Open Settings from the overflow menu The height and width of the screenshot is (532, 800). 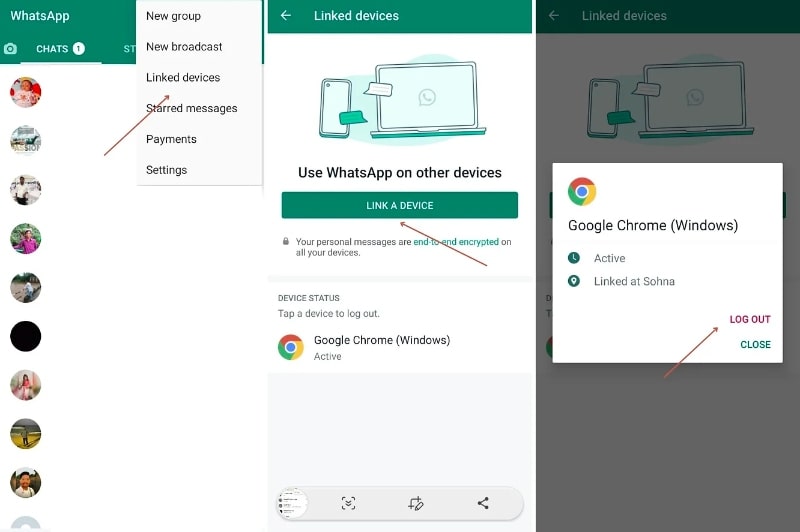click(x=166, y=170)
